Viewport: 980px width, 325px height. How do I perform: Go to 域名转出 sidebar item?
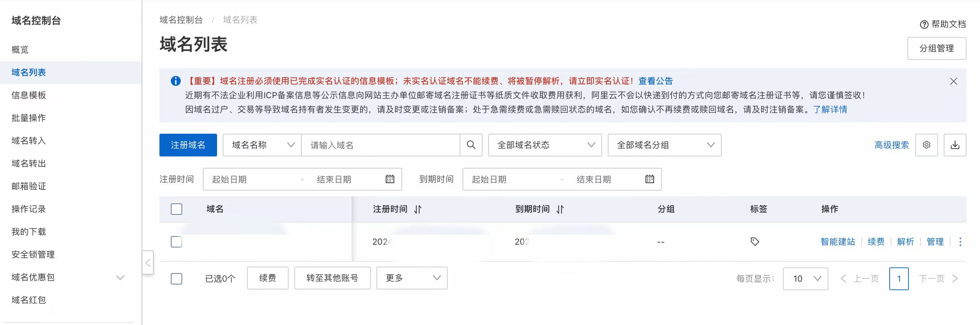[29, 164]
